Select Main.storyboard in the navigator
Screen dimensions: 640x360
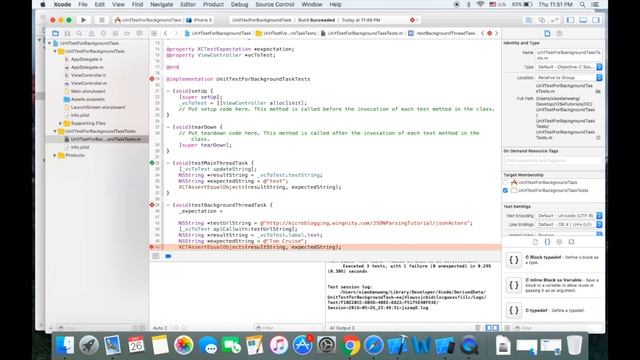click(x=88, y=91)
